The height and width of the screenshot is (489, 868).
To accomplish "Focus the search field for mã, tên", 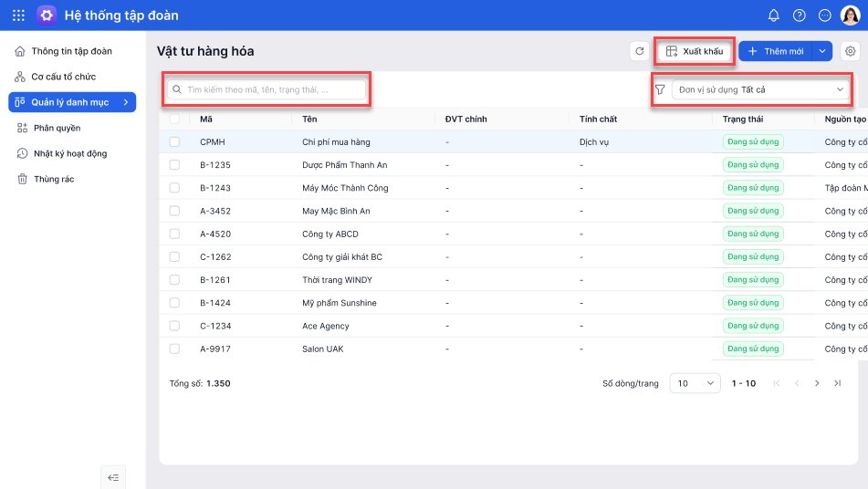I will point(268,90).
